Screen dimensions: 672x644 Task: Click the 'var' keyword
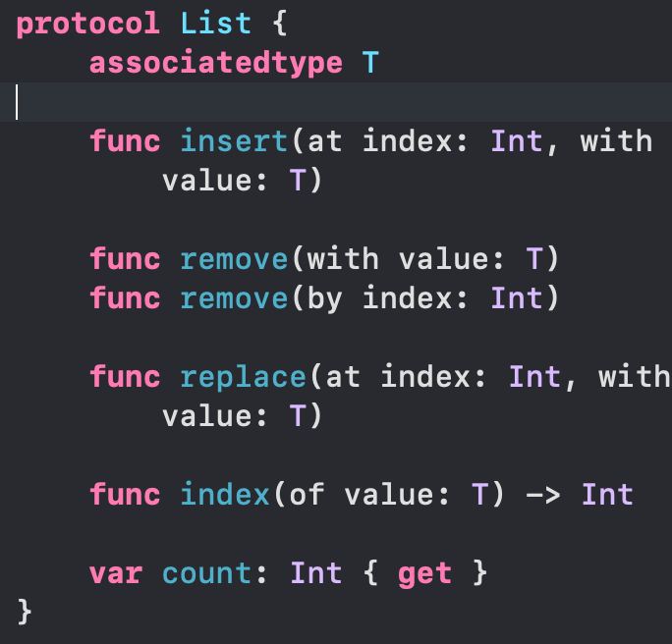point(116,573)
